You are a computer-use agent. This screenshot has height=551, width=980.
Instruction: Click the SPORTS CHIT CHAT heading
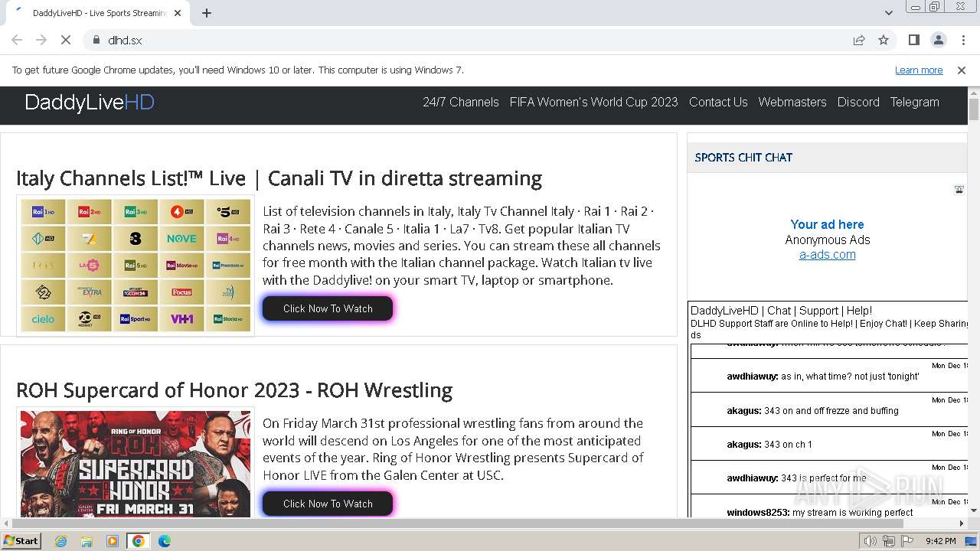pos(743,158)
